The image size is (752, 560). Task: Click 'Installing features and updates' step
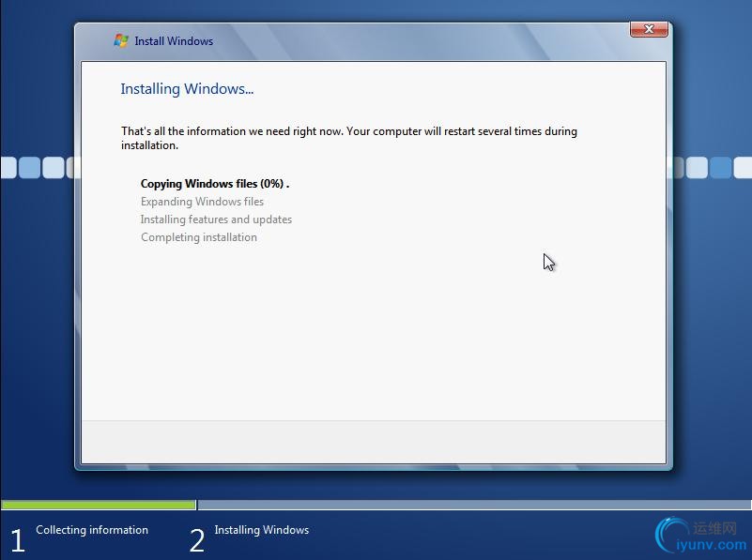click(216, 219)
